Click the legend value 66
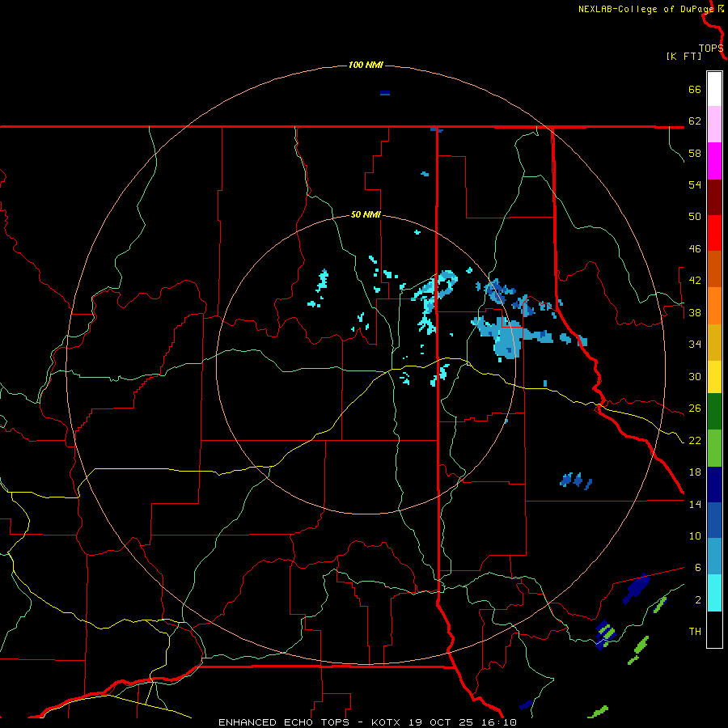 (x=695, y=89)
